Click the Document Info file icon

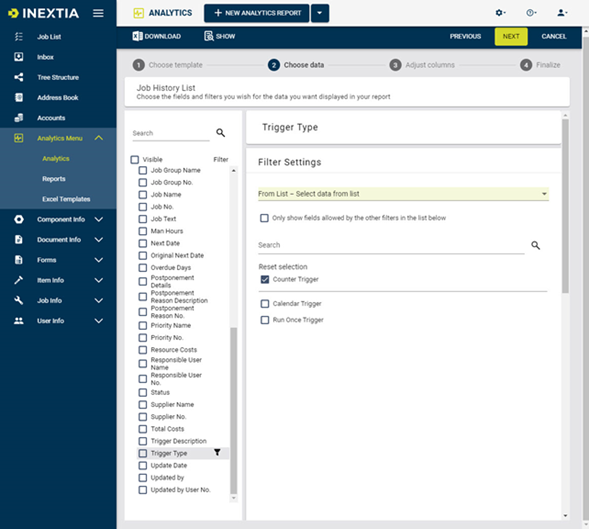click(x=18, y=240)
